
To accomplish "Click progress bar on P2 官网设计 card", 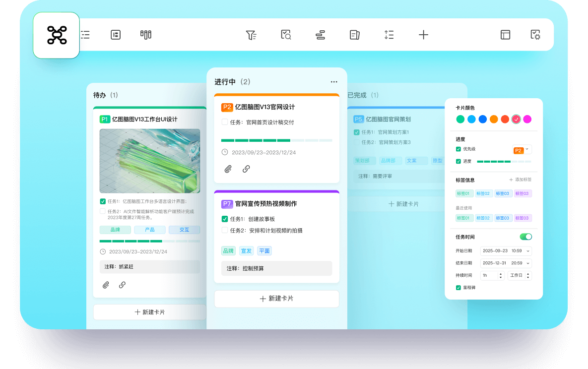I will [277, 140].
